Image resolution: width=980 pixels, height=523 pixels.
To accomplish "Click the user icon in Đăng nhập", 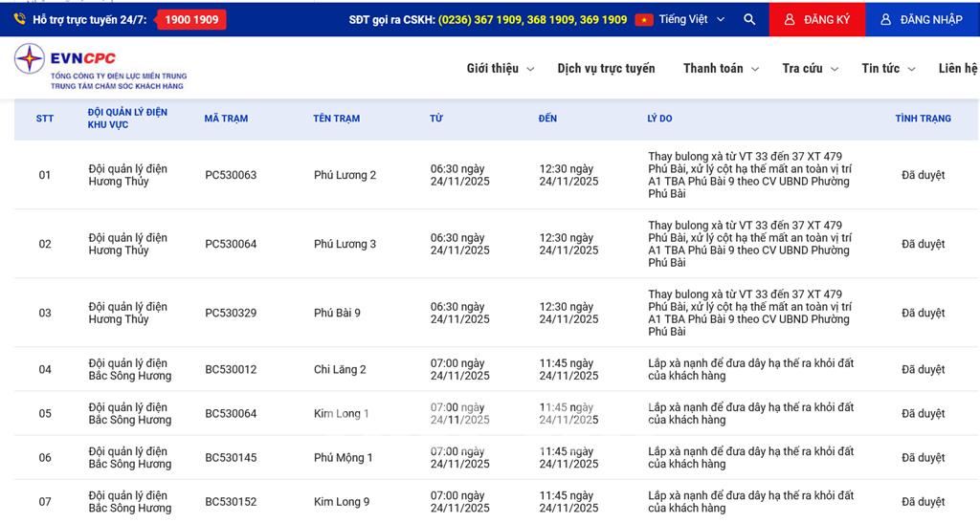I will tap(885, 19).
